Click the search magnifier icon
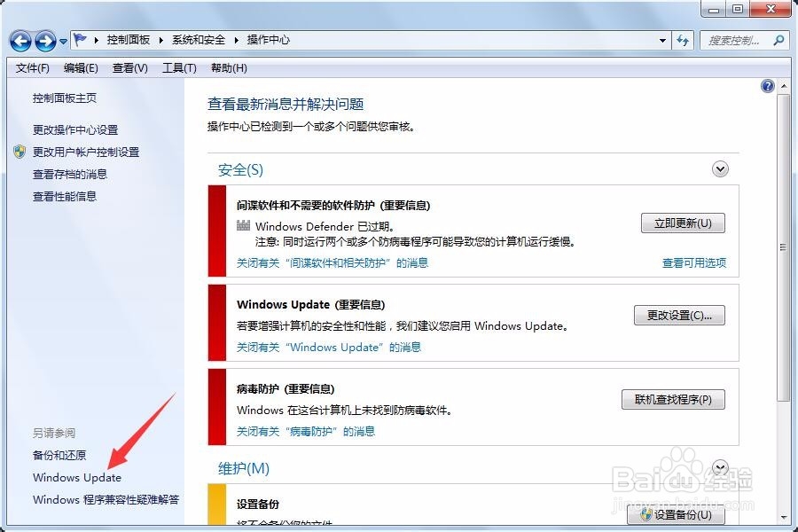This screenshot has height=532, width=798. (778, 41)
